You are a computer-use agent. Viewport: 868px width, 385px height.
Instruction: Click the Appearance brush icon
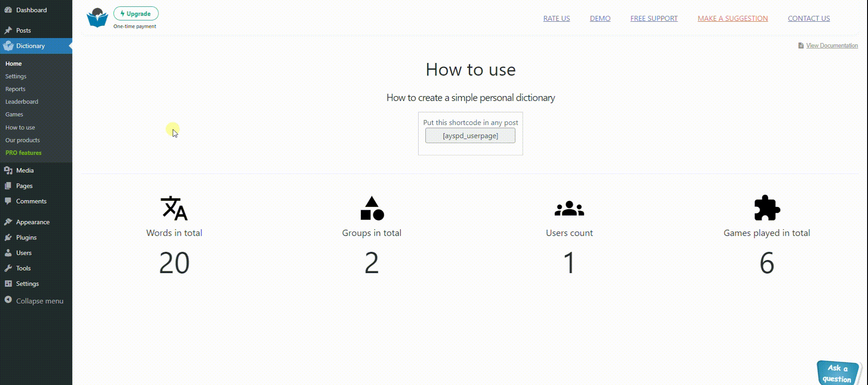pyautogui.click(x=8, y=222)
